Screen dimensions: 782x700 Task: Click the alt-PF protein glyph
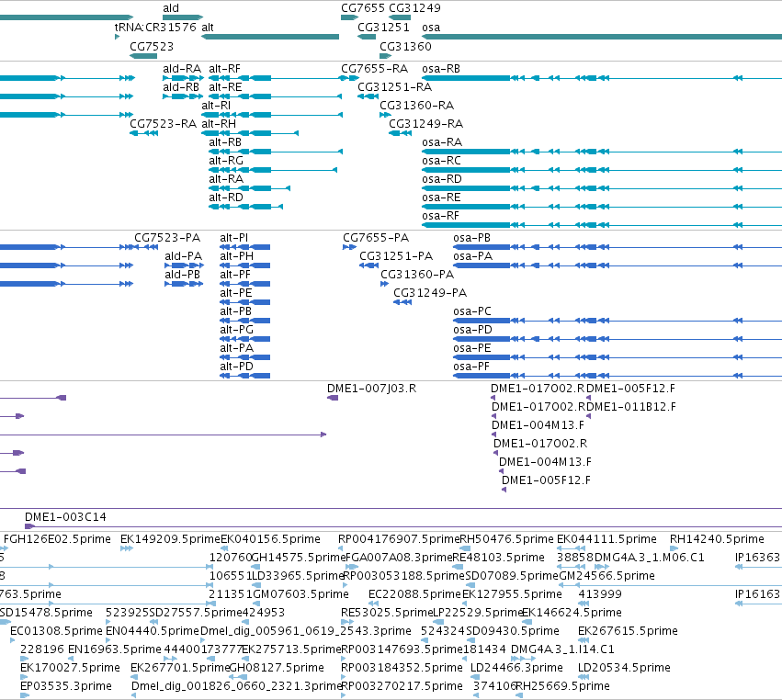pyautogui.click(x=244, y=284)
